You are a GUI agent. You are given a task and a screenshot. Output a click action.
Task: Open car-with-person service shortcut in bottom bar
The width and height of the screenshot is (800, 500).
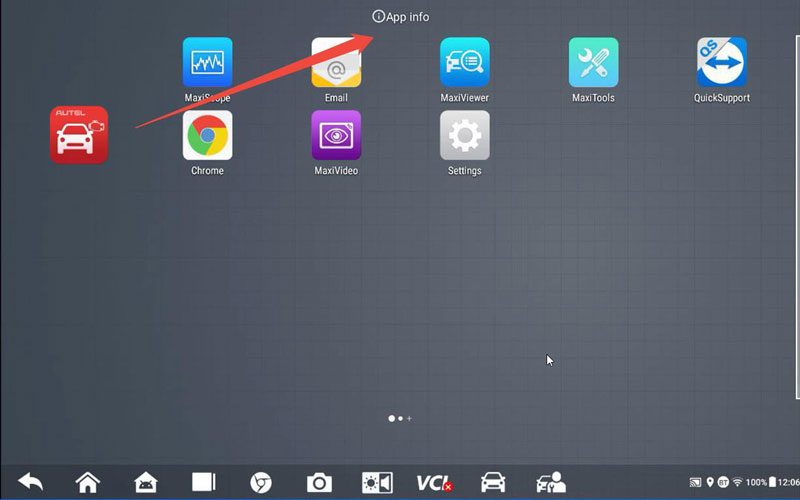550,482
